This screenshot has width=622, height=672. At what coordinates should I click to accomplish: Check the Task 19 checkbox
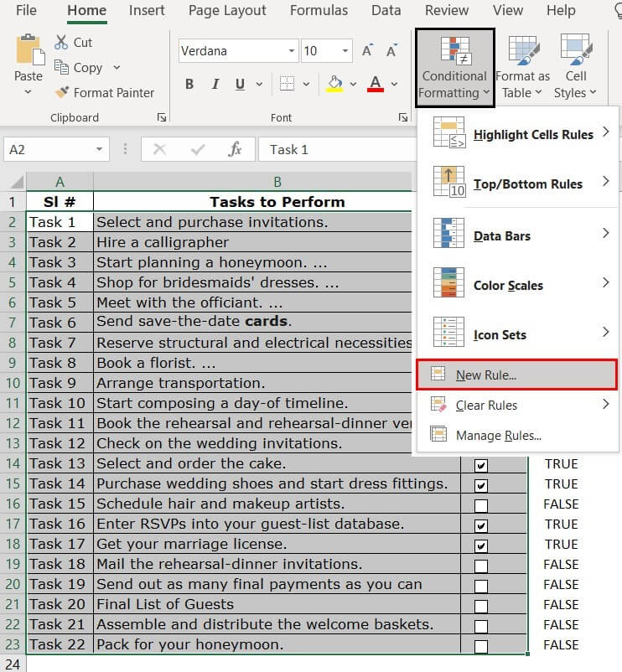coord(481,586)
